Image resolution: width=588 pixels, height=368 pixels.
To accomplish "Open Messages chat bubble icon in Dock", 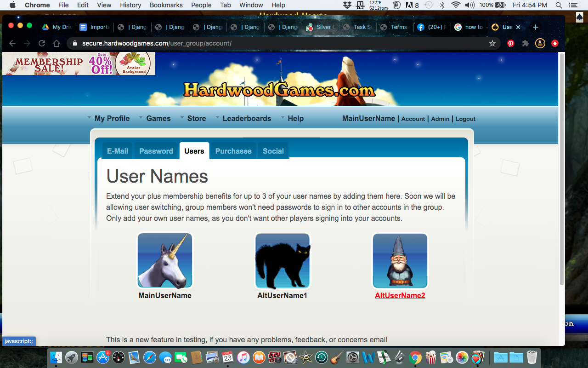I will pos(165,357).
